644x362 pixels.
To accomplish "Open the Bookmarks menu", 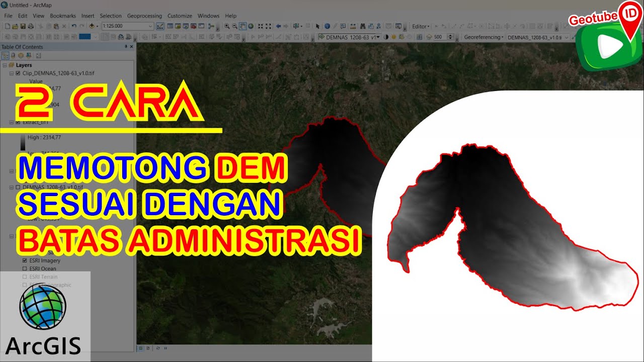I will [x=63, y=16].
